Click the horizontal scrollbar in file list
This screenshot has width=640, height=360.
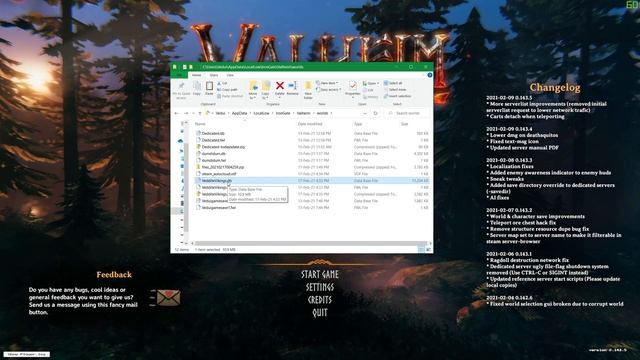(310, 243)
